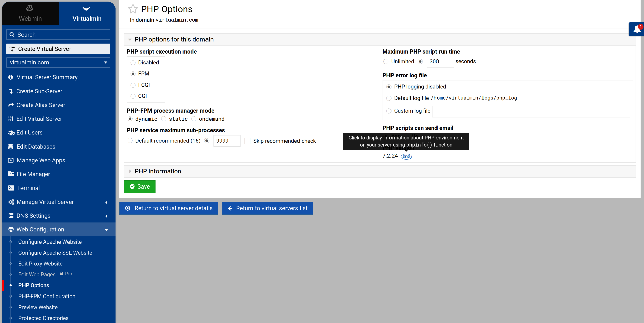Open PHP-FPM Configuration menu item
The height and width of the screenshot is (323, 644).
tap(47, 296)
